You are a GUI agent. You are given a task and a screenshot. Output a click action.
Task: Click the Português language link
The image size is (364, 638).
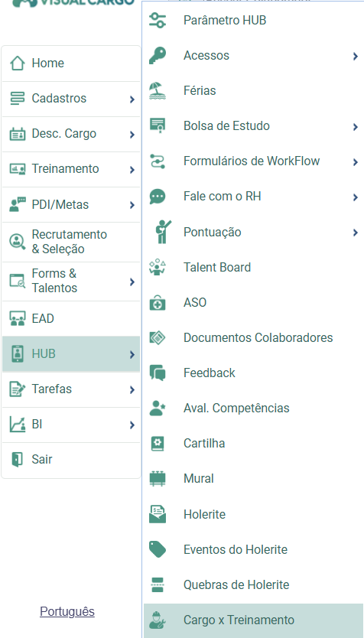[x=67, y=611]
